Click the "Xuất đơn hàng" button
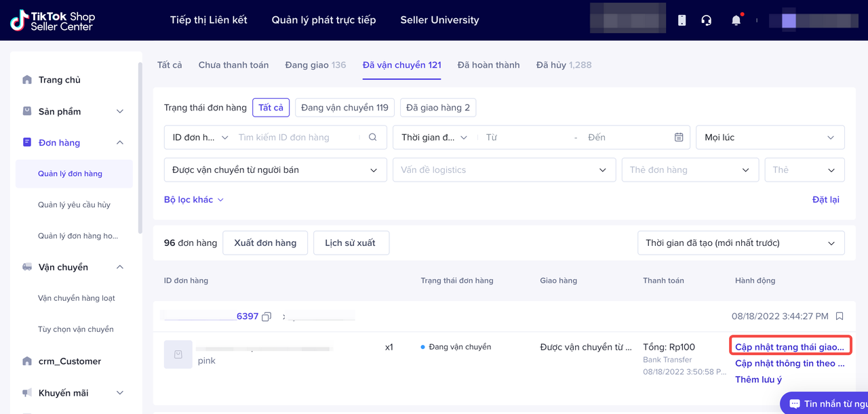The width and height of the screenshot is (868, 414). (x=265, y=243)
